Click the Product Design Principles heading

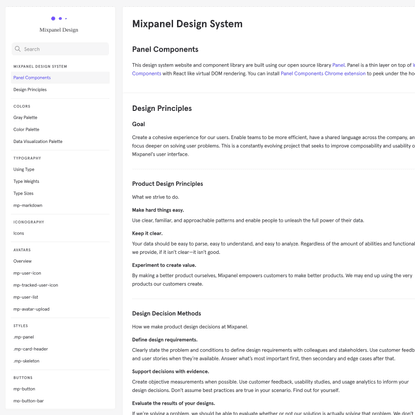pyautogui.click(x=167, y=184)
